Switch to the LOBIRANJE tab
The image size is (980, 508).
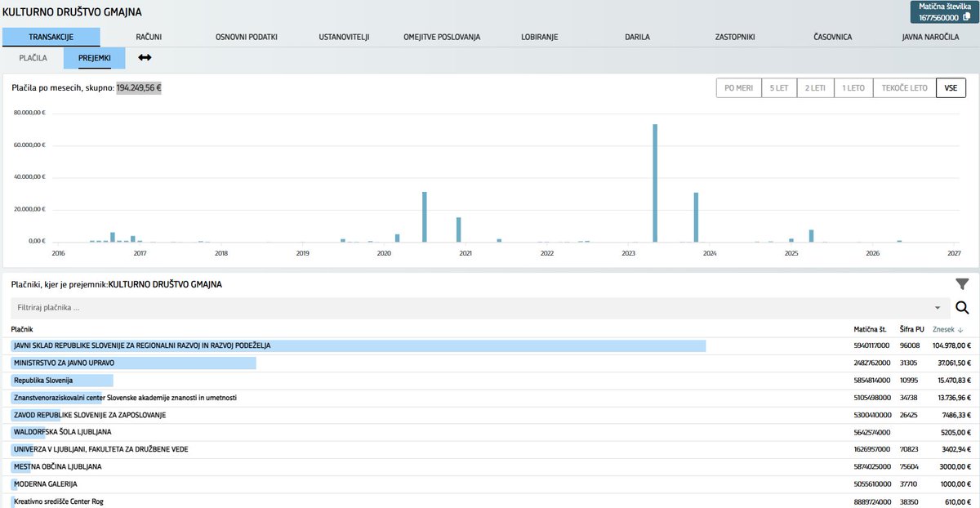pyautogui.click(x=539, y=37)
